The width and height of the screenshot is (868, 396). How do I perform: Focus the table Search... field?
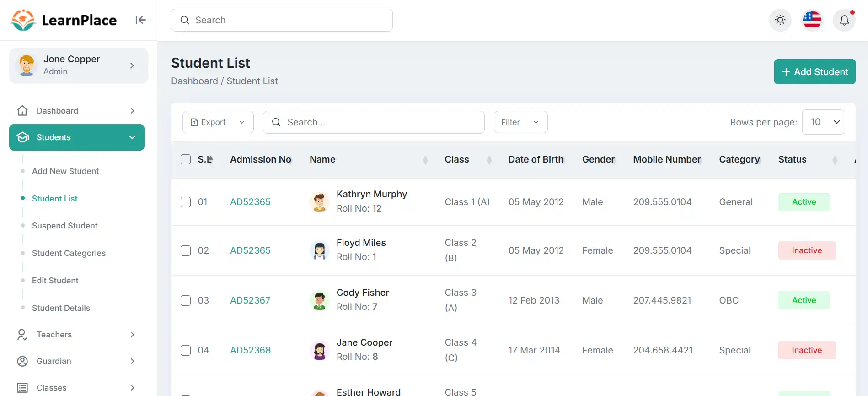coord(374,122)
